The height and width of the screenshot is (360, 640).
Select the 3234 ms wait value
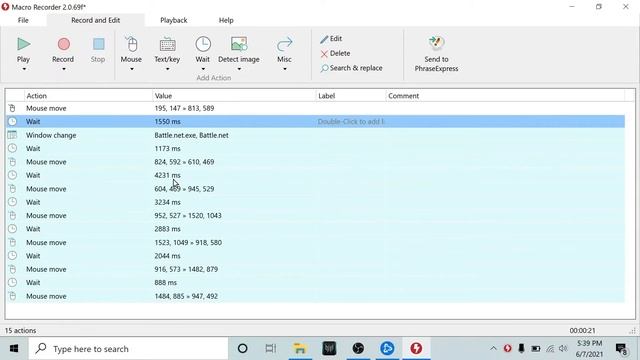[167, 202]
